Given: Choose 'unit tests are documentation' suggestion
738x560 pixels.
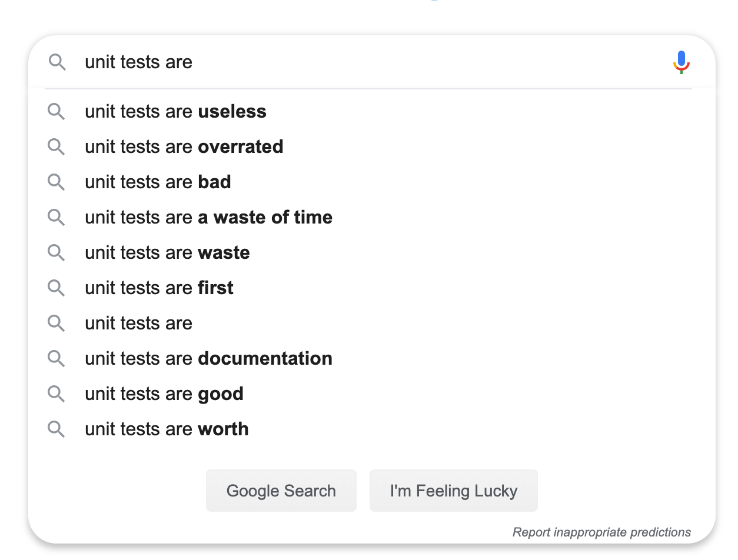Looking at the screenshot, I should pyautogui.click(x=371, y=358).
